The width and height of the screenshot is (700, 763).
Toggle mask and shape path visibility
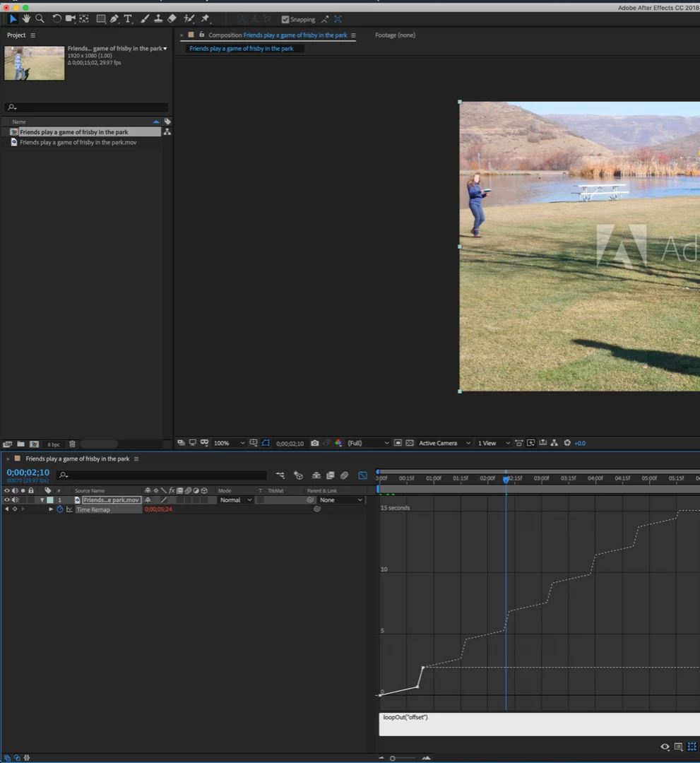[266, 443]
